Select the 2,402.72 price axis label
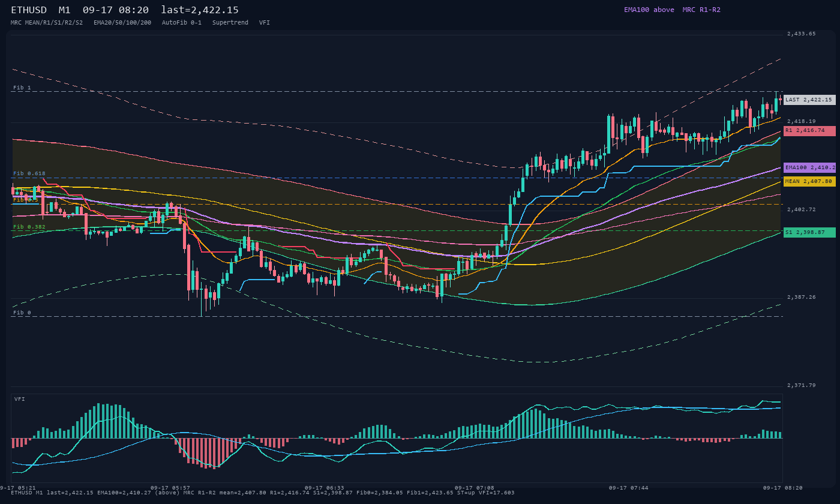840x504 pixels. [802, 209]
